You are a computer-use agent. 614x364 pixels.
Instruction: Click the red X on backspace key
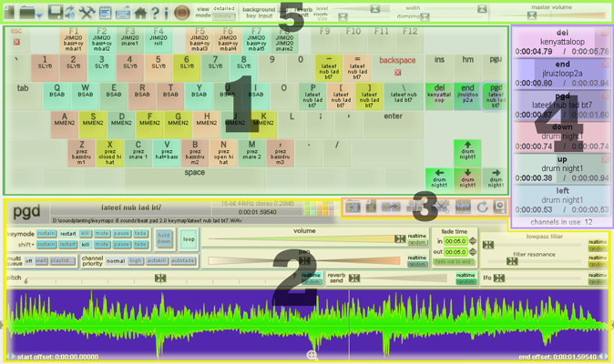(398, 73)
